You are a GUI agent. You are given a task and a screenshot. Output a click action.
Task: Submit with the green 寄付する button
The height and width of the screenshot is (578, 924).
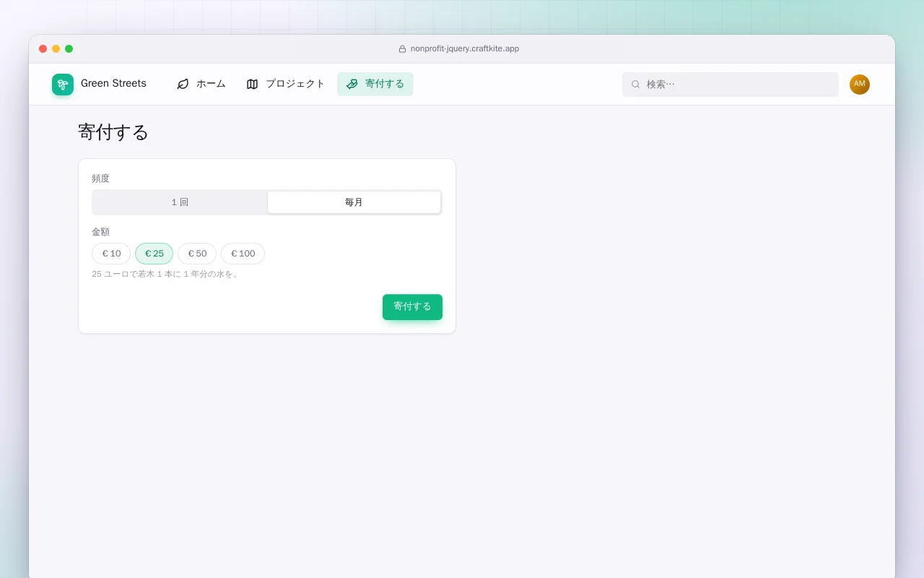click(412, 306)
